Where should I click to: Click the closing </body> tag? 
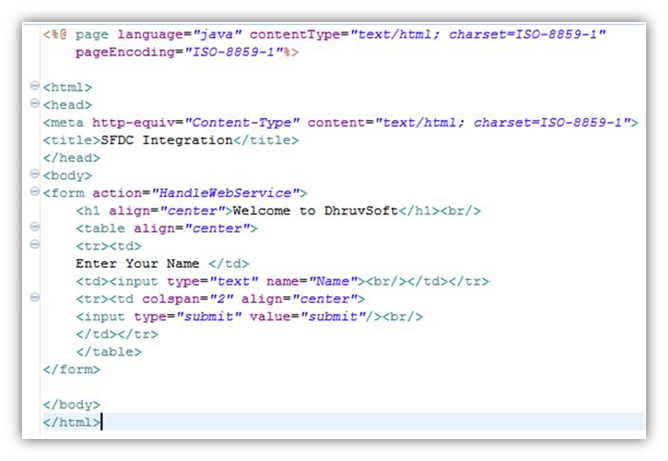(x=72, y=405)
